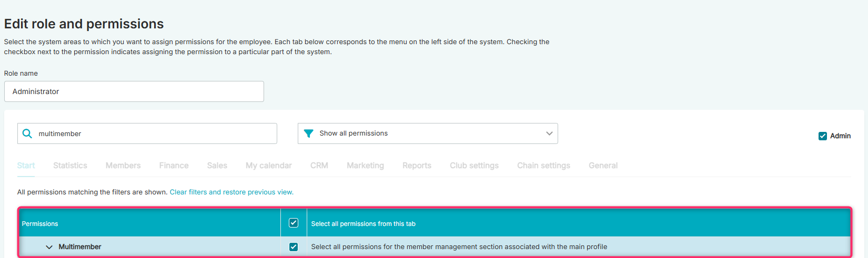Switch to the Members tab
The width and height of the screenshot is (868, 258).
click(x=123, y=166)
